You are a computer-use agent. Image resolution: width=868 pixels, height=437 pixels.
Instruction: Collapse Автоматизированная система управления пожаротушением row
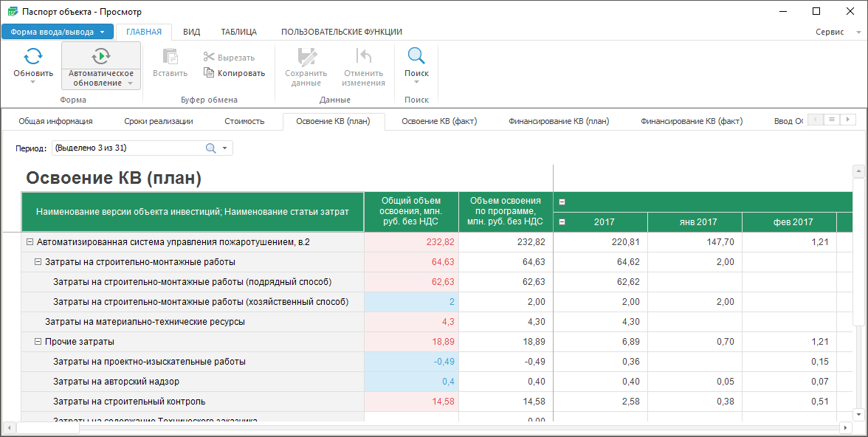tap(30, 242)
